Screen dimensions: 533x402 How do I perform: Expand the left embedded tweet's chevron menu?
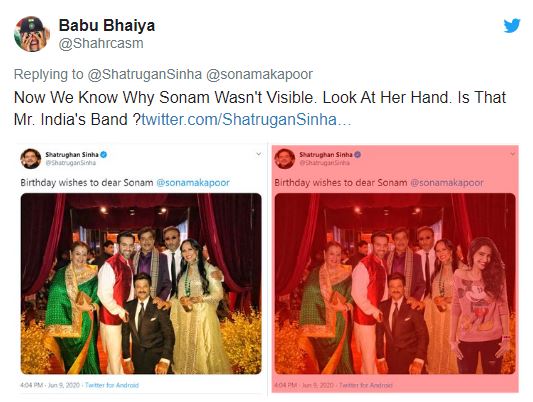coord(258,154)
